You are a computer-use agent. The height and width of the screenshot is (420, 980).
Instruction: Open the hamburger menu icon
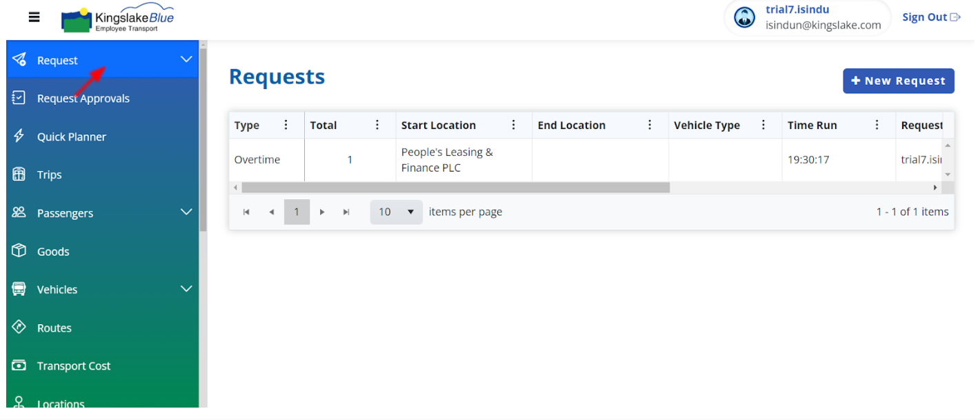pos(34,17)
